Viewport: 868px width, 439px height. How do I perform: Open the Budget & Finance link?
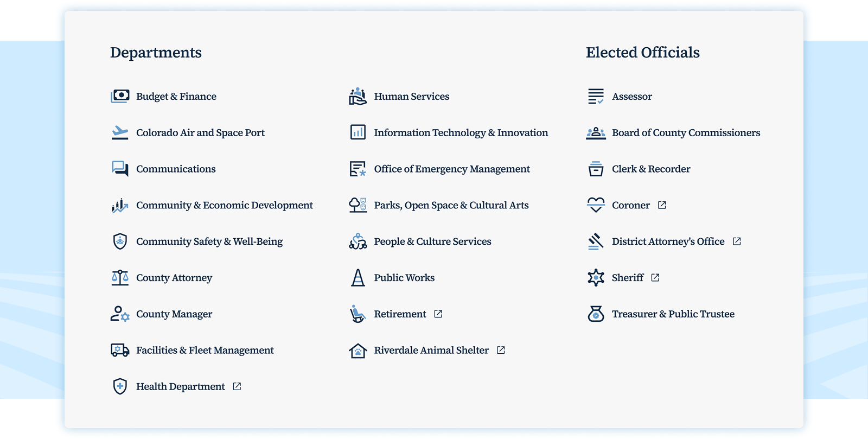point(176,97)
